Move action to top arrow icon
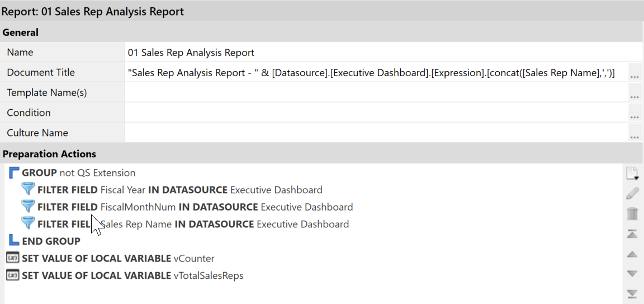644x304 pixels. 632,234
